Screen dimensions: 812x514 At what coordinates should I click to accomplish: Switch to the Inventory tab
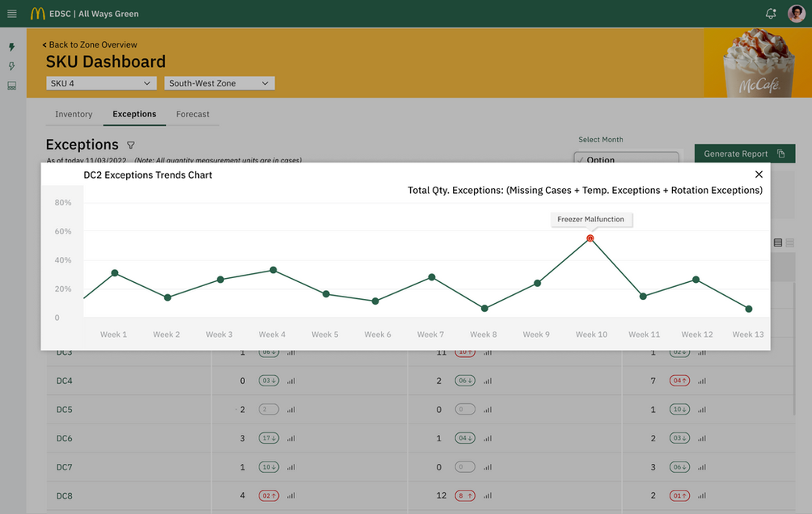[74, 115]
